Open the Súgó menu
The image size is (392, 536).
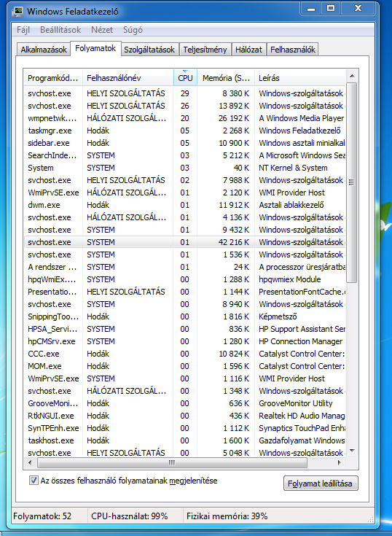133,30
